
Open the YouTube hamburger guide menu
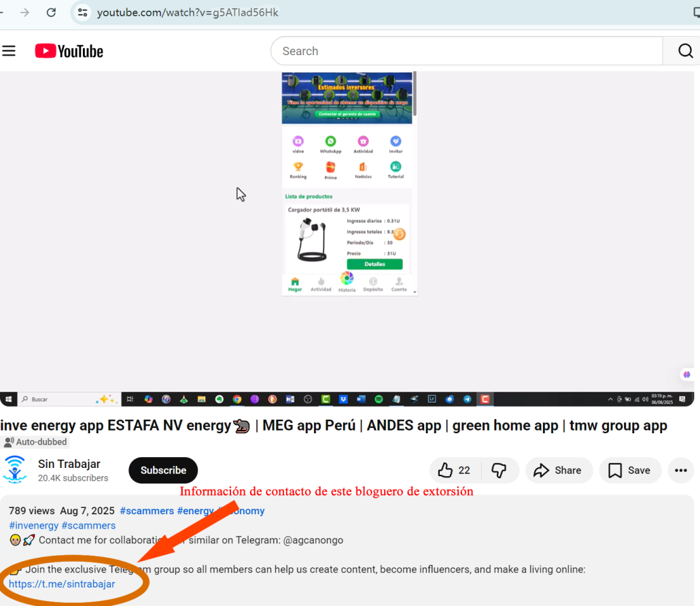coord(9,51)
